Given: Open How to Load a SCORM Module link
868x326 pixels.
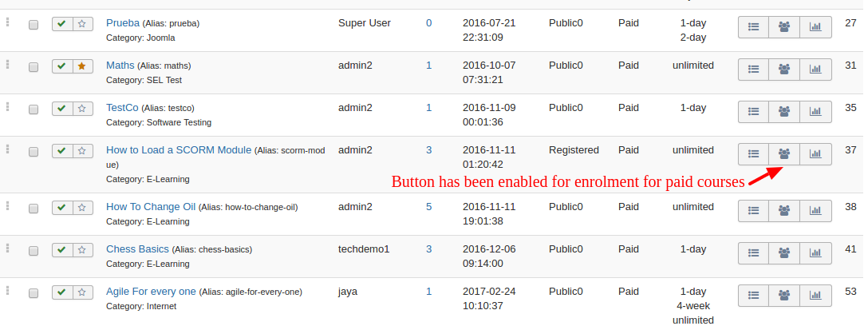Looking at the screenshot, I should tap(179, 149).
